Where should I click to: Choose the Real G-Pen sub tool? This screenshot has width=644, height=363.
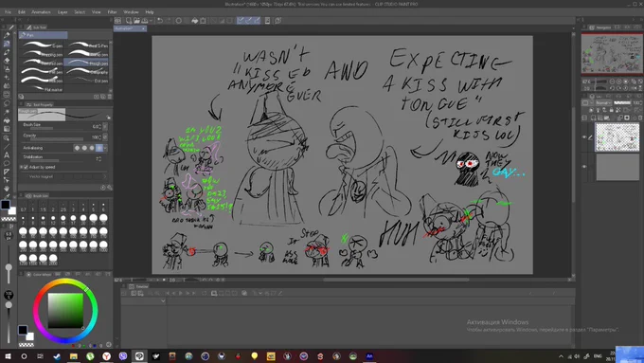(x=87, y=45)
